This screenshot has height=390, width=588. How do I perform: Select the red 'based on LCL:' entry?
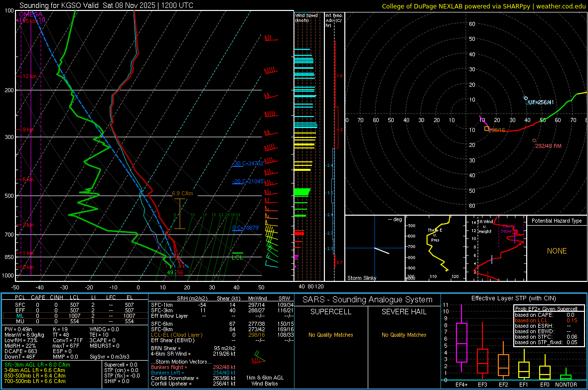click(x=546, y=320)
